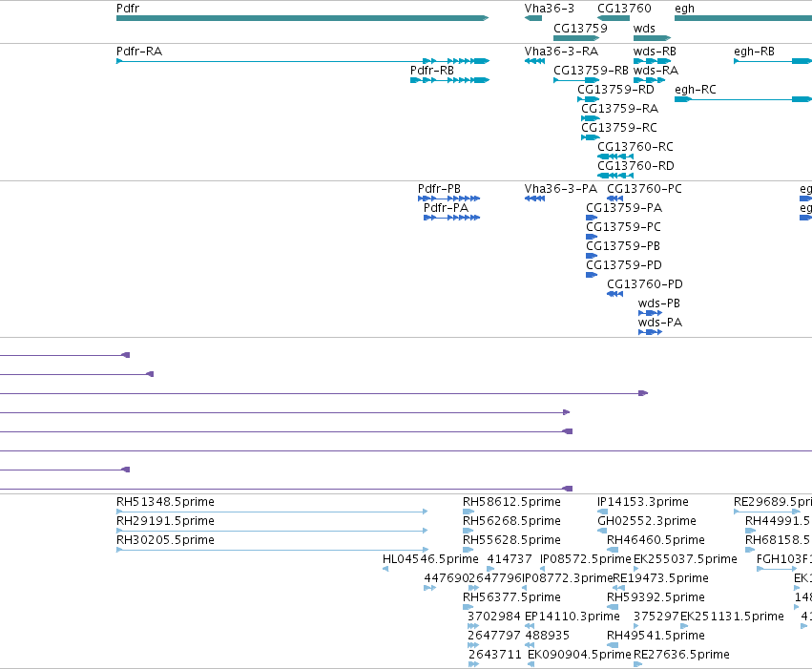This screenshot has width=812, height=669.
Task: Click protein Pdfr-PB
Action: (449, 199)
